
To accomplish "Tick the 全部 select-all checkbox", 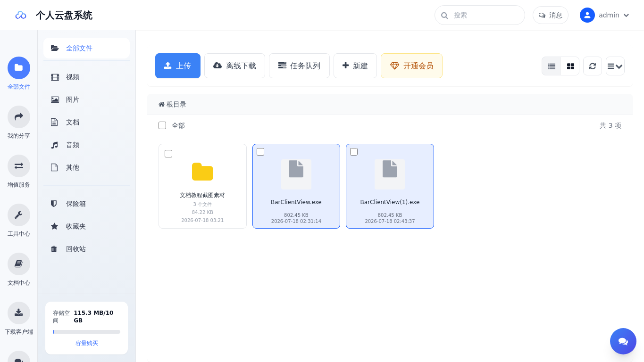I will point(162,125).
